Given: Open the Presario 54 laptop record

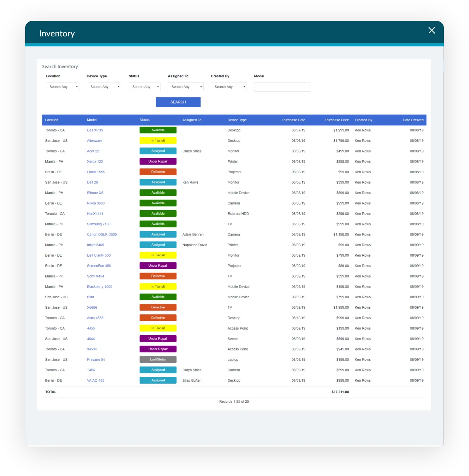Looking at the screenshot, I should point(96,359).
